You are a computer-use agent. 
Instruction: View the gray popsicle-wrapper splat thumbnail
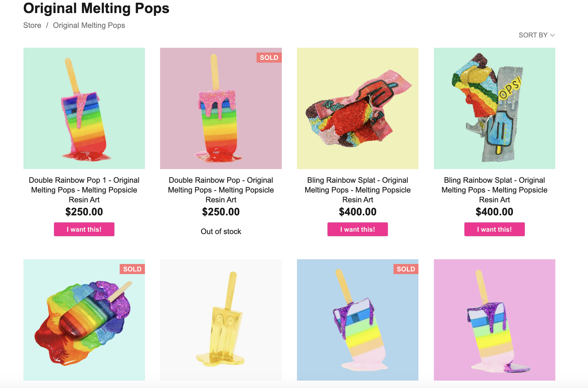pyautogui.click(x=494, y=108)
